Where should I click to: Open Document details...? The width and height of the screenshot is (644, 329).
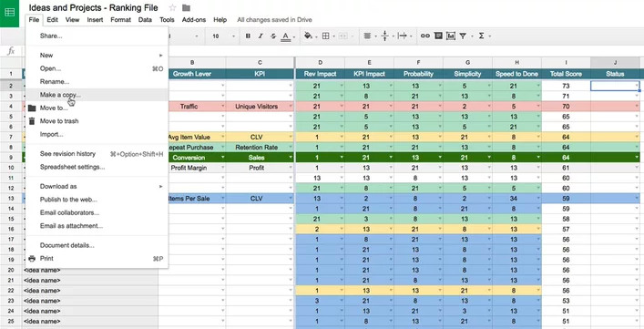(97, 246)
